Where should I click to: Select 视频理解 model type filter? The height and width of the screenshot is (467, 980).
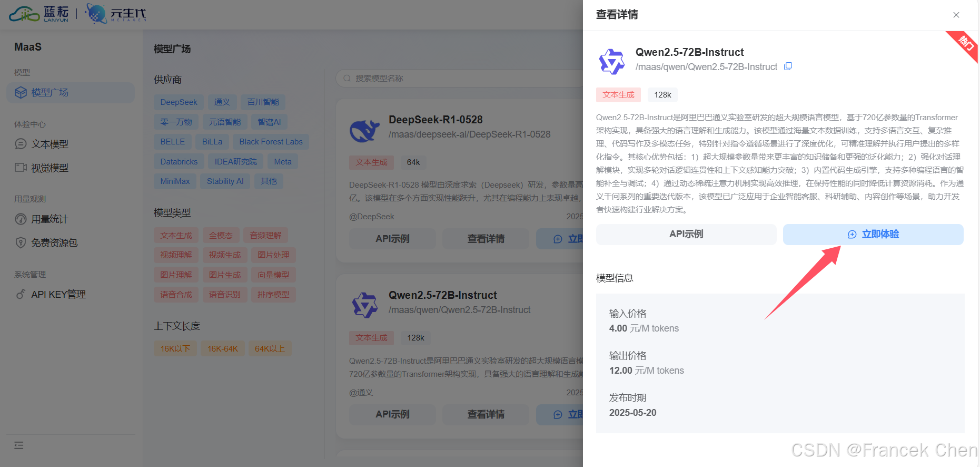tap(176, 255)
